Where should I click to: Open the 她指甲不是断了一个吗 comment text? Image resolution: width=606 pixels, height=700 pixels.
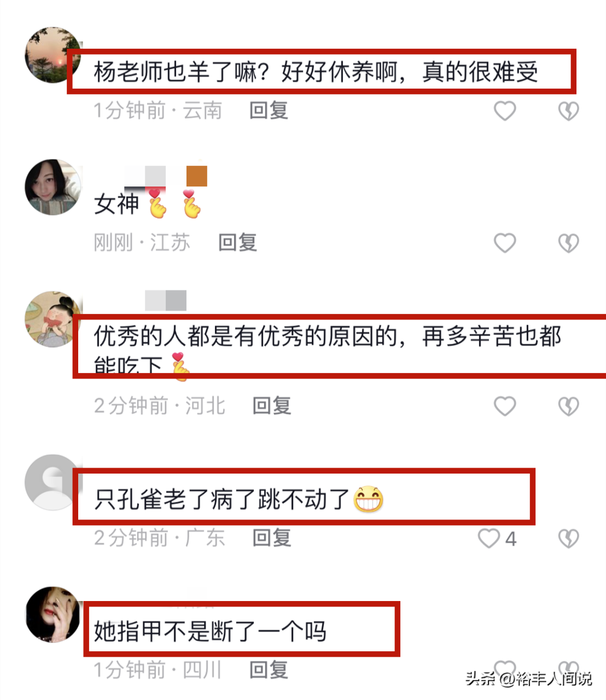point(210,632)
